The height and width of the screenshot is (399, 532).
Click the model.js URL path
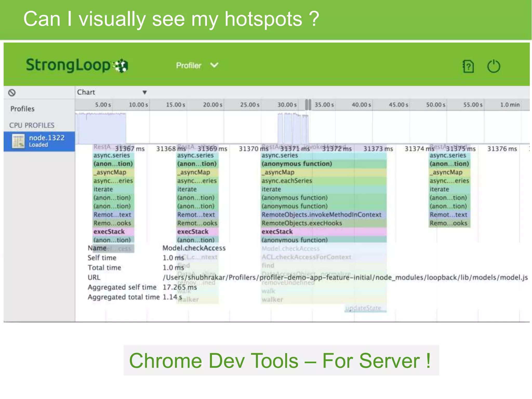tap(345, 277)
